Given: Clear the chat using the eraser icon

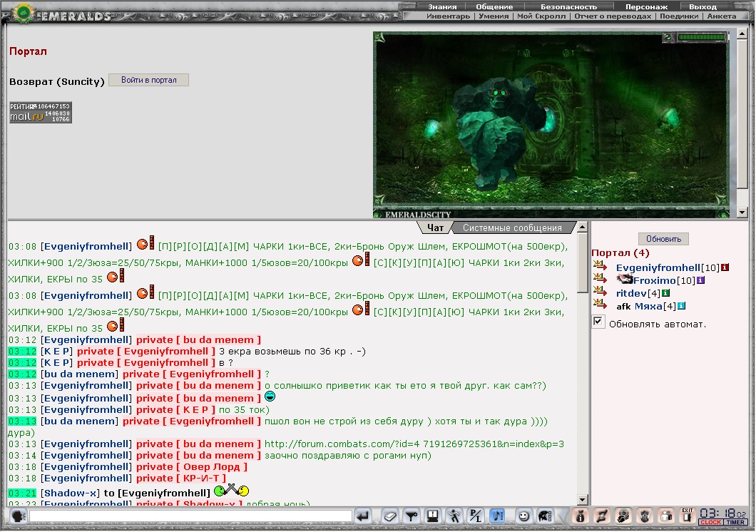Looking at the screenshot, I should coord(389,516).
